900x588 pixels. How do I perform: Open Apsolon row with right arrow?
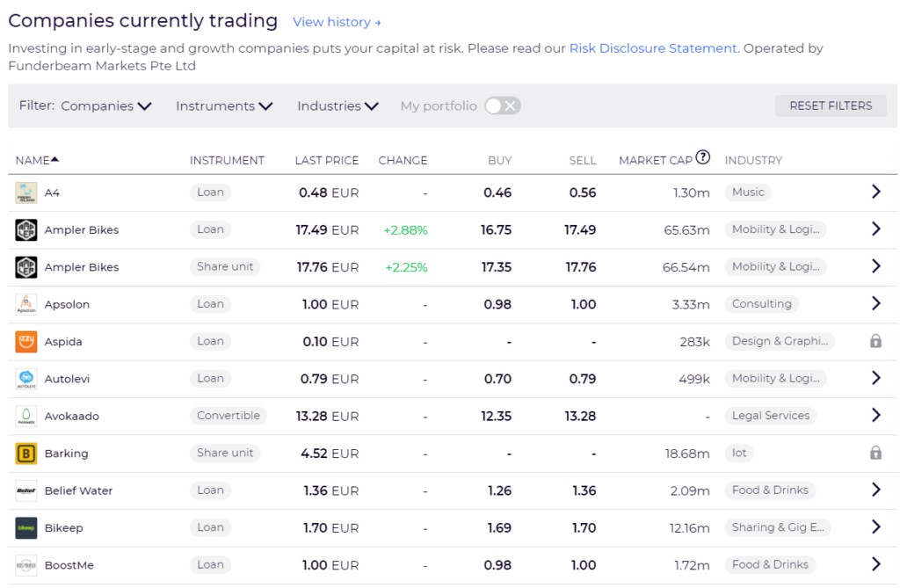[x=876, y=304]
